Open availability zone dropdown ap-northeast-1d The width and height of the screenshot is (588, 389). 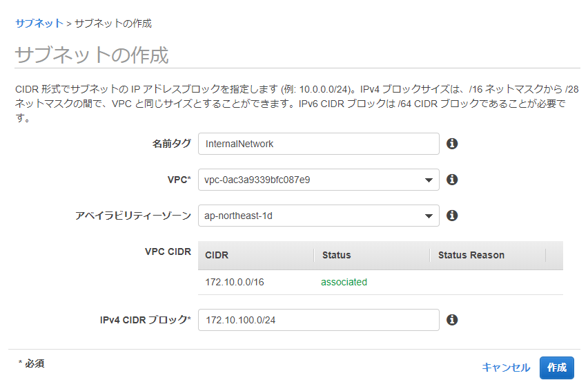coord(318,216)
